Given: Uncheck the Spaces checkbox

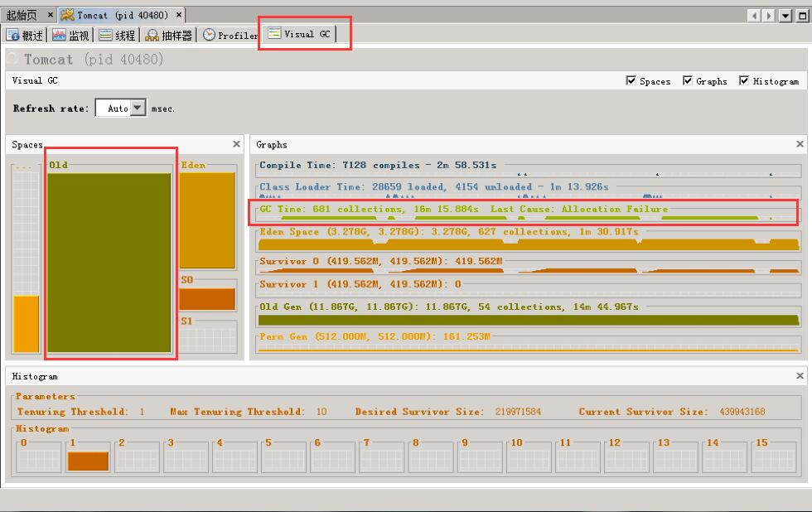Looking at the screenshot, I should tap(631, 81).
